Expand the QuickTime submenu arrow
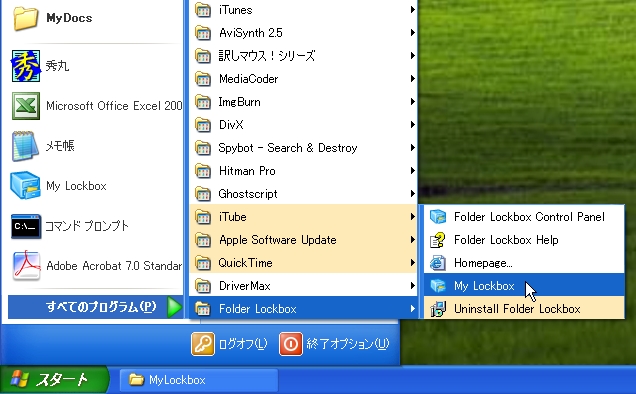Image resolution: width=636 pixels, height=394 pixels. pos(413,263)
